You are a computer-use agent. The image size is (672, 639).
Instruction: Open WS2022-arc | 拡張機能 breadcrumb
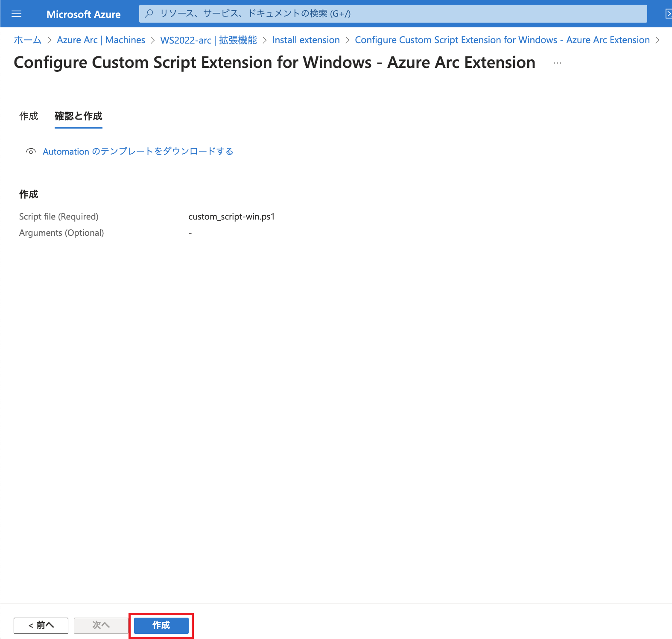[x=208, y=40]
